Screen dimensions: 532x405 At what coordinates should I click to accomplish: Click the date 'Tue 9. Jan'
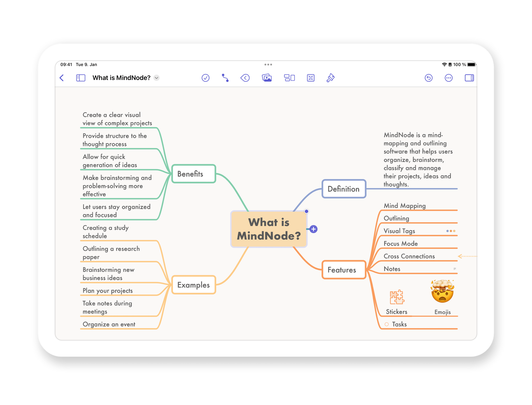pyautogui.click(x=86, y=64)
